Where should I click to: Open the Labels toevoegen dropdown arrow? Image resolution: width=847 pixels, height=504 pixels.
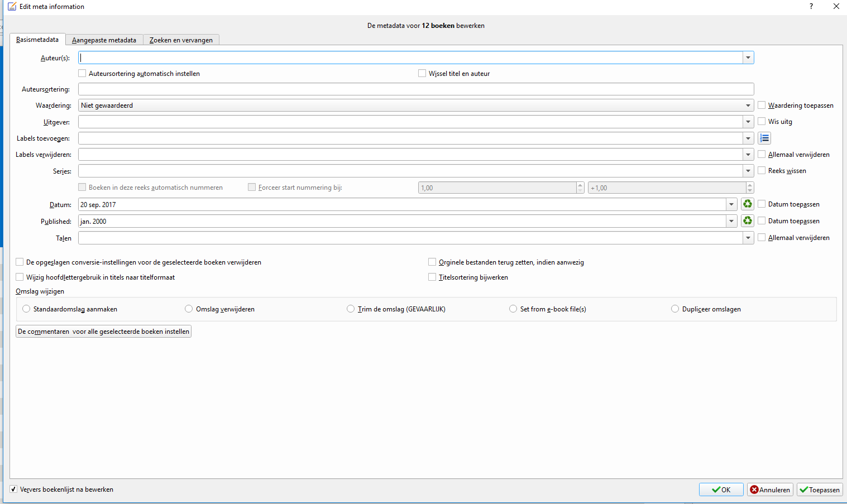[748, 138]
